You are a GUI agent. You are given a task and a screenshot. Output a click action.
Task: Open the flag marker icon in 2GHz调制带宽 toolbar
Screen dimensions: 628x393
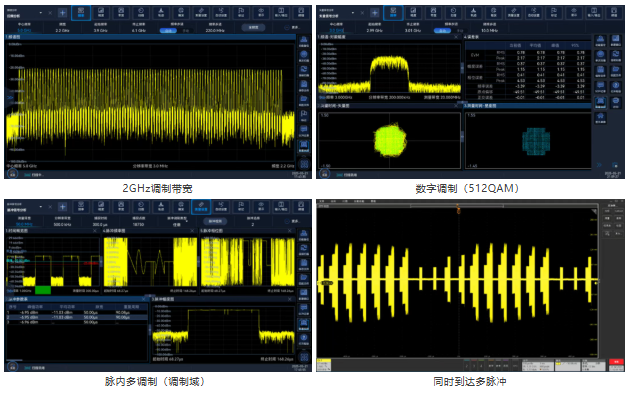tap(241, 13)
